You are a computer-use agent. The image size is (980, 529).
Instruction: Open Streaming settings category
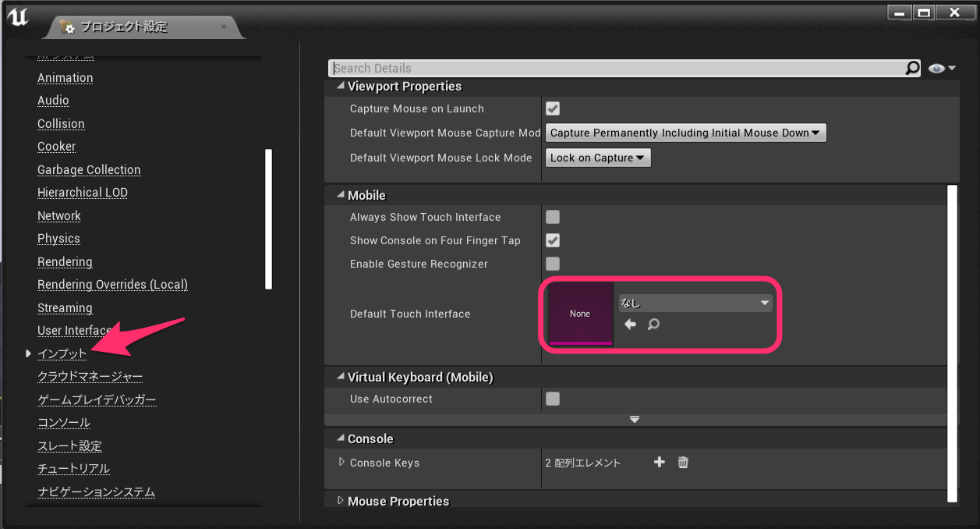[x=65, y=307]
